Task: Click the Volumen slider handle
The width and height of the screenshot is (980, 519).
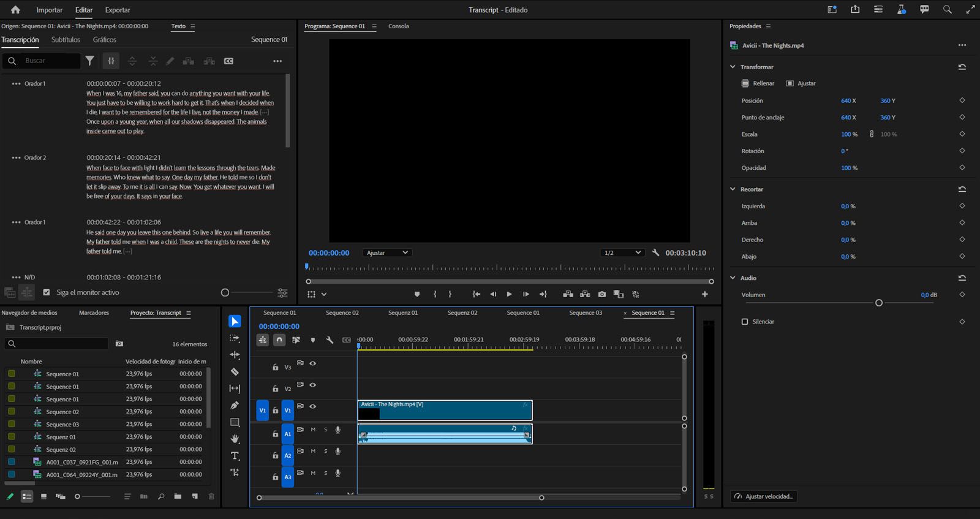Action: tap(879, 303)
